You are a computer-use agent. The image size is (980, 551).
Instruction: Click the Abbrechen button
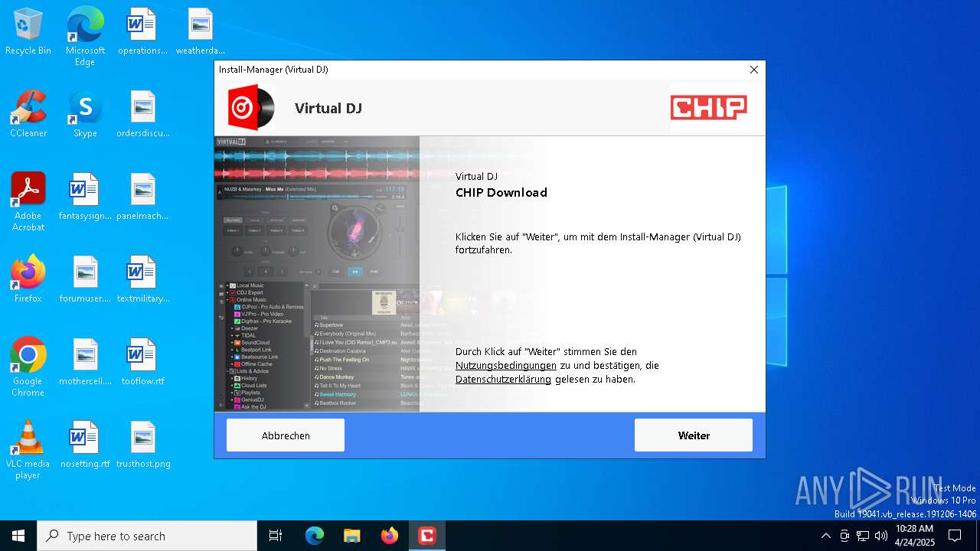click(286, 435)
